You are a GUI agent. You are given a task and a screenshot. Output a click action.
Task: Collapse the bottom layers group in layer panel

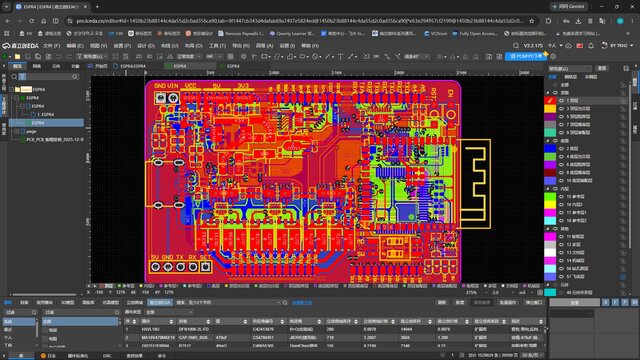tap(548, 140)
